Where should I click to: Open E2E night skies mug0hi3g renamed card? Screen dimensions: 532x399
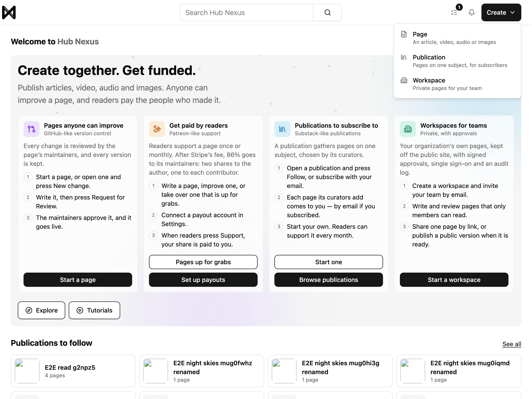[330, 371]
